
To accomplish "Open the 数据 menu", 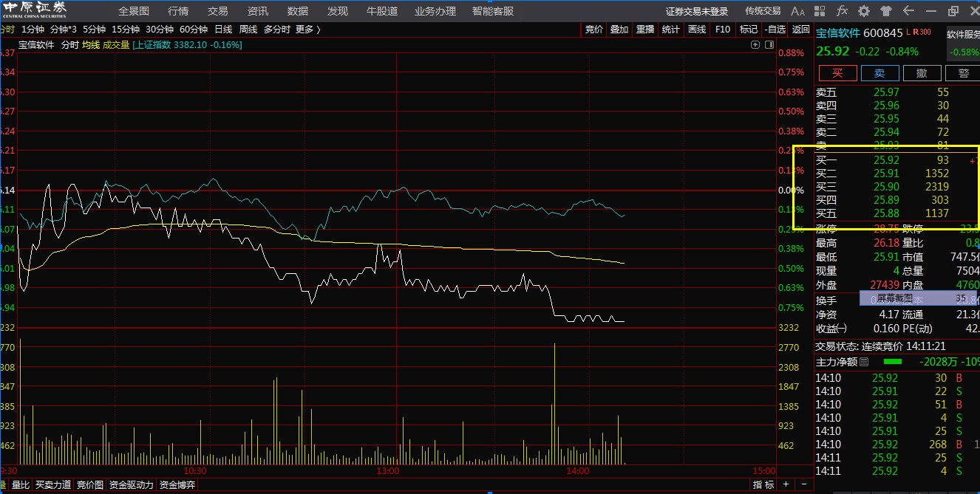I will [x=298, y=11].
